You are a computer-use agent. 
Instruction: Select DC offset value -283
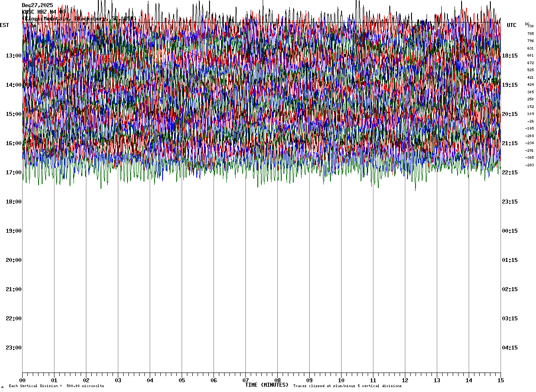click(x=529, y=165)
